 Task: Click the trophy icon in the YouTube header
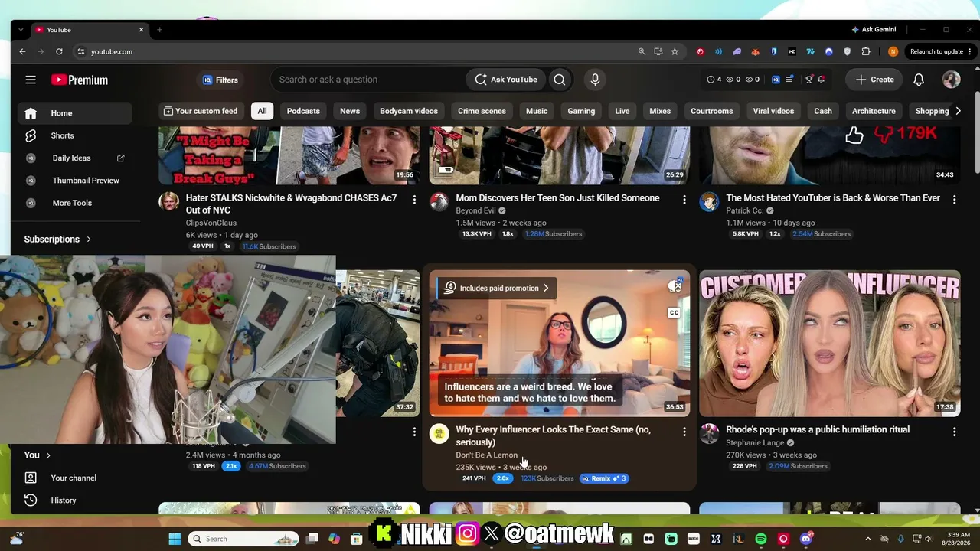tap(808, 80)
